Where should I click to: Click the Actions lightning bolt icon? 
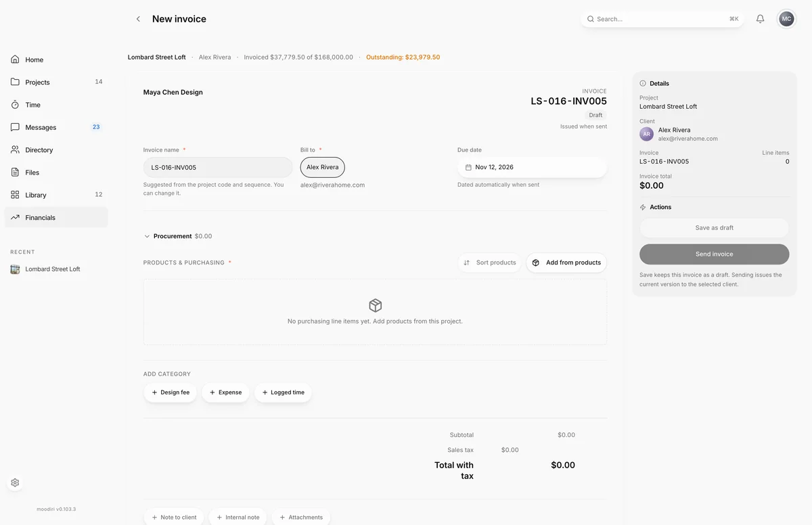[643, 207]
